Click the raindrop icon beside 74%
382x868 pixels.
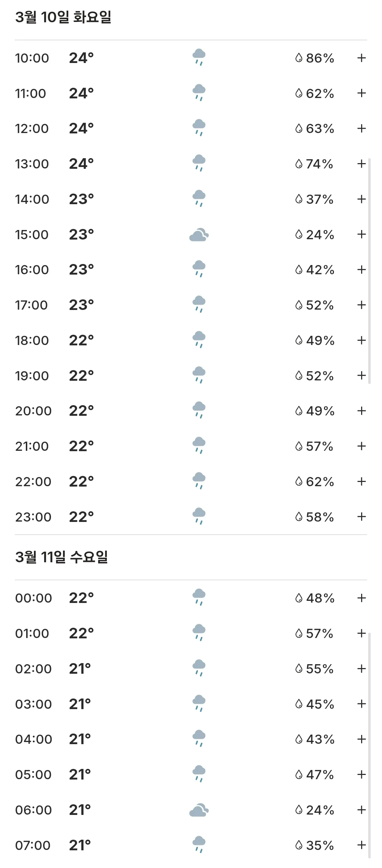[x=299, y=164]
